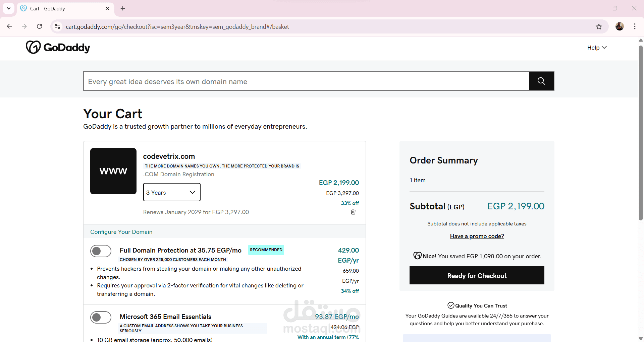Click the 1 item text
Image resolution: width=644 pixels, height=342 pixels.
tap(418, 180)
